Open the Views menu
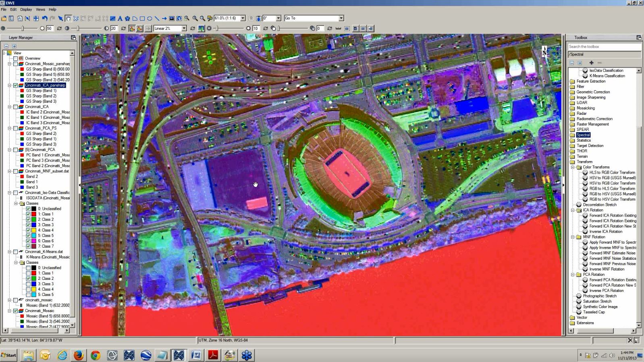Screen dimensions: 644x362 40,9
